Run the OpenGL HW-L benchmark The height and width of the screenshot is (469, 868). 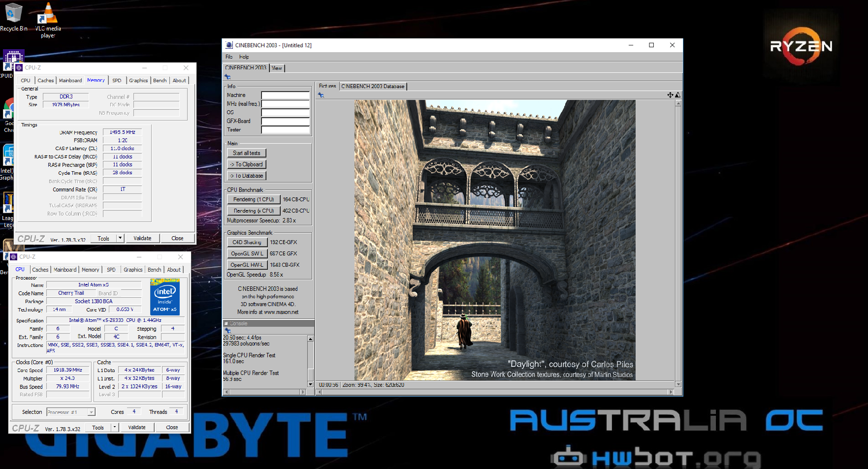(247, 265)
